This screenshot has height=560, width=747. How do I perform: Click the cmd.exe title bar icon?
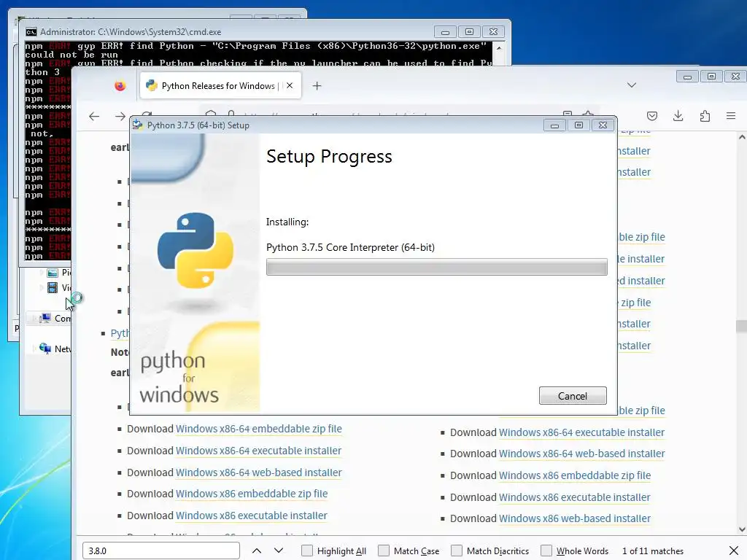click(31, 32)
